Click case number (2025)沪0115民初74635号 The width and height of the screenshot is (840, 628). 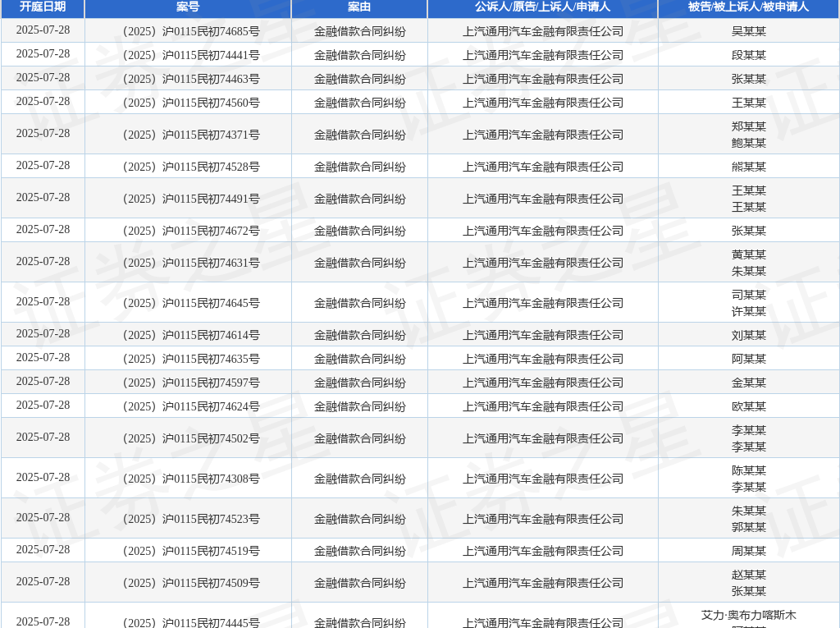tap(191, 360)
